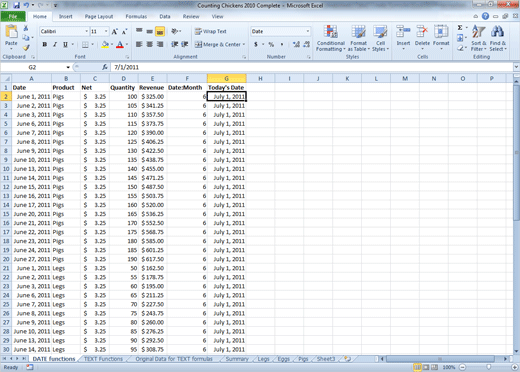Click Decrease Decimal icon
This screenshot has width=520, height=372.
(307, 44)
